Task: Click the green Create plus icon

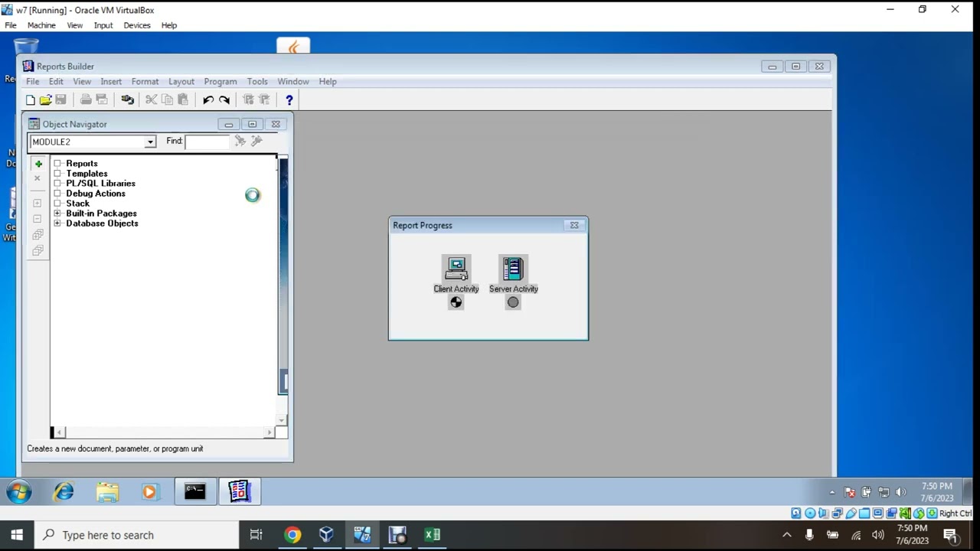Action: click(x=38, y=164)
